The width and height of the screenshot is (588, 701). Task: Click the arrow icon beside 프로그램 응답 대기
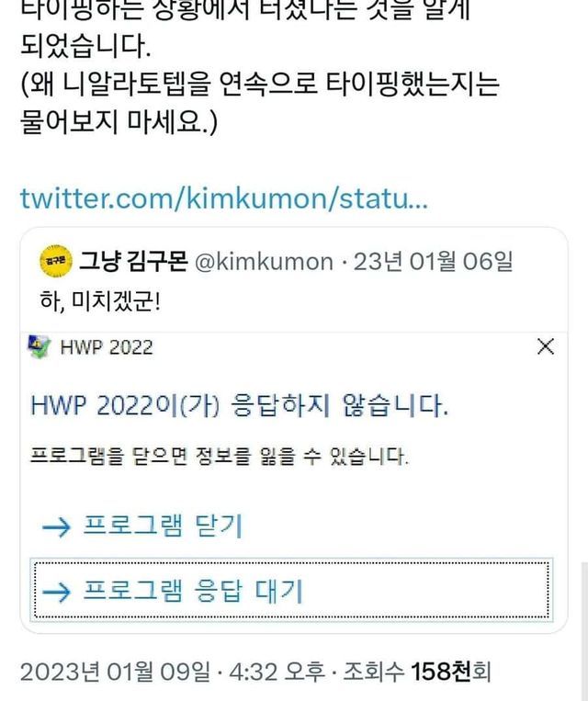click(x=56, y=593)
